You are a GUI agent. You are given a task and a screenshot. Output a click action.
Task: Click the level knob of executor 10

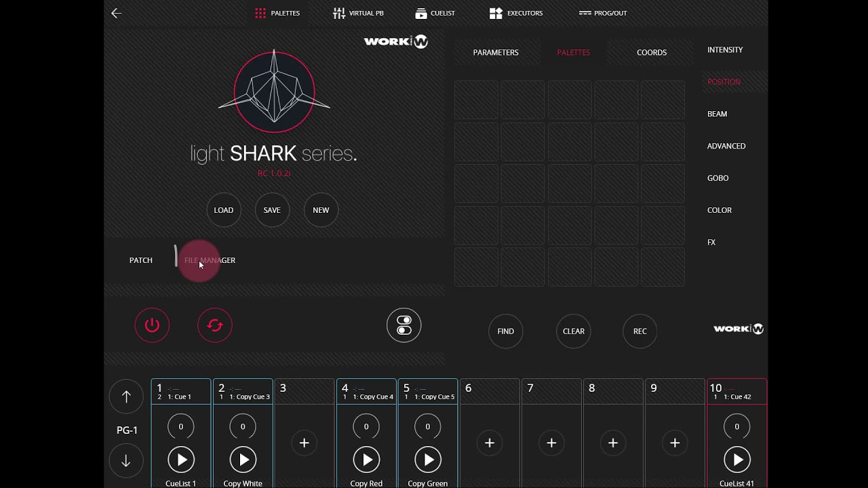(x=737, y=426)
